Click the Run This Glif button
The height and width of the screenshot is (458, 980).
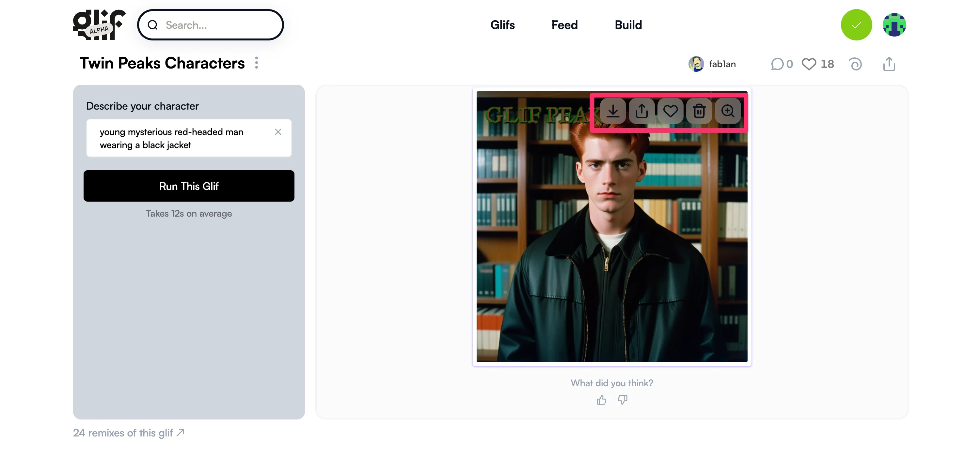click(x=189, y=186)
